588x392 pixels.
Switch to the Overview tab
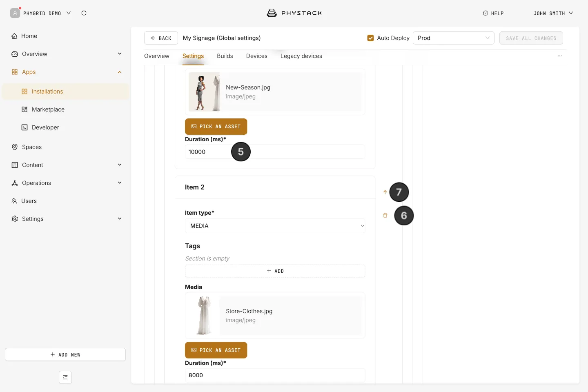pos(157,56)
